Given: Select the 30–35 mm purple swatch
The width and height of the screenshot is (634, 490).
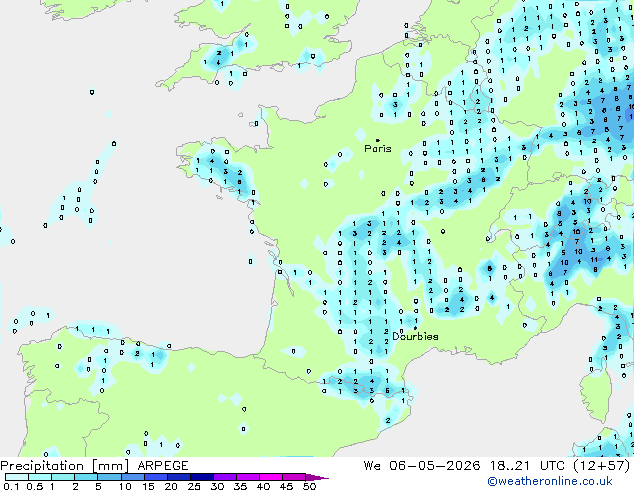Looking at the screenshot, I should pos(224,477).
